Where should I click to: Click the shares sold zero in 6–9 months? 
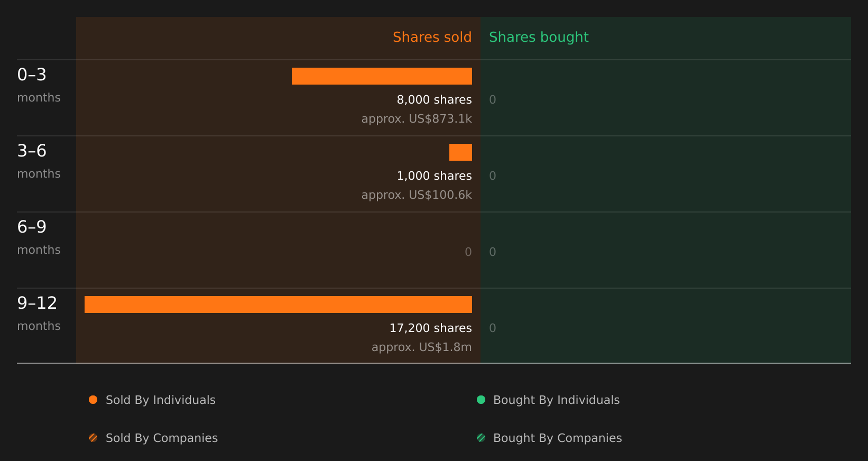coord(468,252)
